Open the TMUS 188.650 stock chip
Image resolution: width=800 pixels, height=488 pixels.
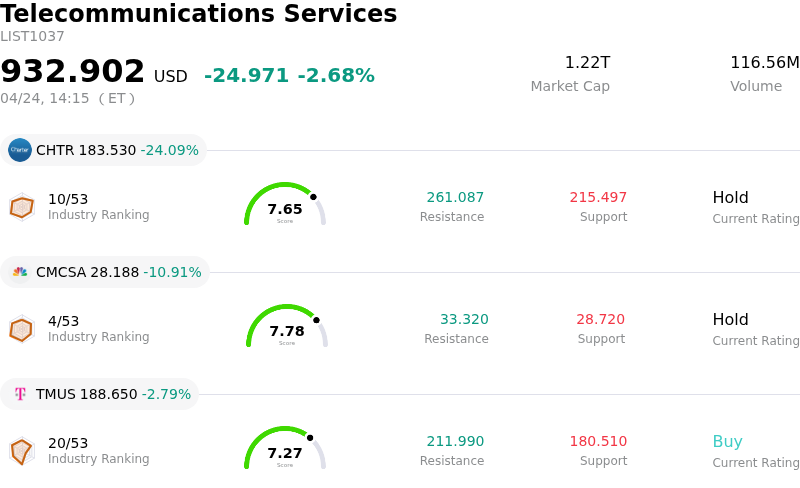tap(100, 394)
